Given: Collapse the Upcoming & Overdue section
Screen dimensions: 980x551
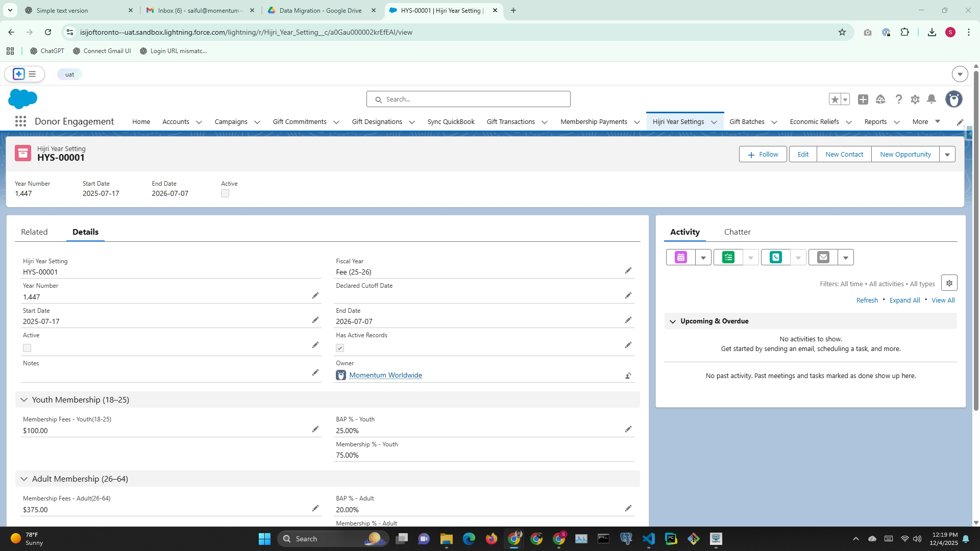Looking at the screenshot, I should pos(673,321).
